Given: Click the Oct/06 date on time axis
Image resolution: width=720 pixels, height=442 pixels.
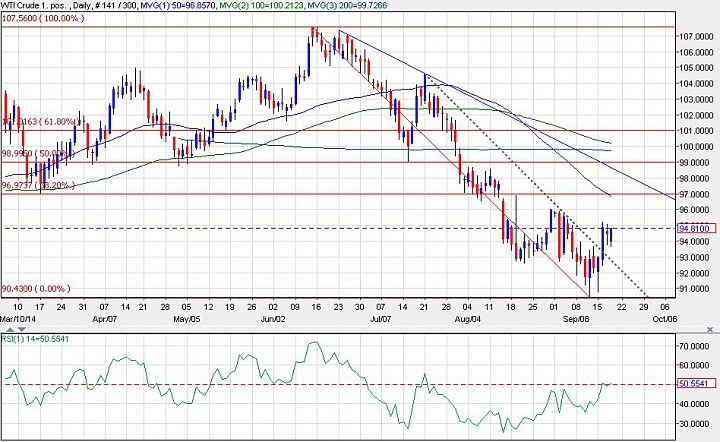Looking at the screenshot, I should (x=665, y=322).
